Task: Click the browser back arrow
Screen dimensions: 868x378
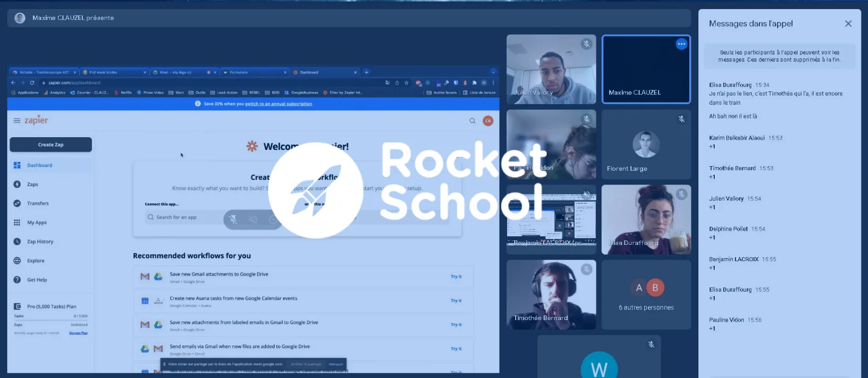Action: coord(13,82)
